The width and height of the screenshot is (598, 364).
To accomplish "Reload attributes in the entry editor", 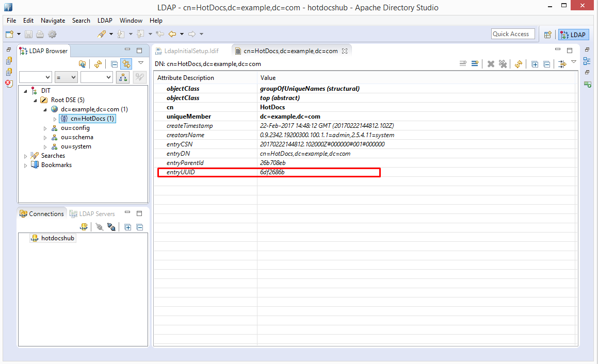I will (x=518, y=64).
